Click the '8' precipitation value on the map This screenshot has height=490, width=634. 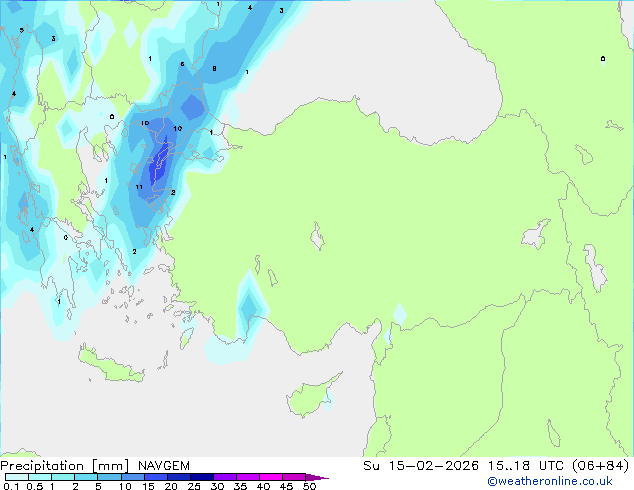[214, 68]
